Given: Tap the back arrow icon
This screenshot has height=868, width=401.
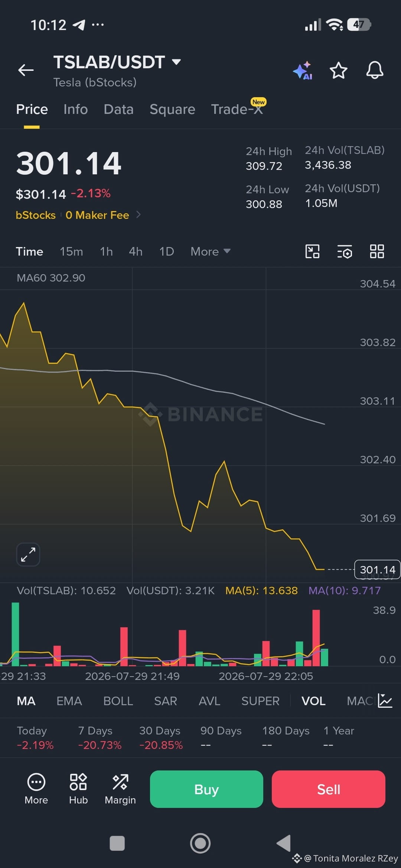Looking at the screenshot, I should coord(26,70).
